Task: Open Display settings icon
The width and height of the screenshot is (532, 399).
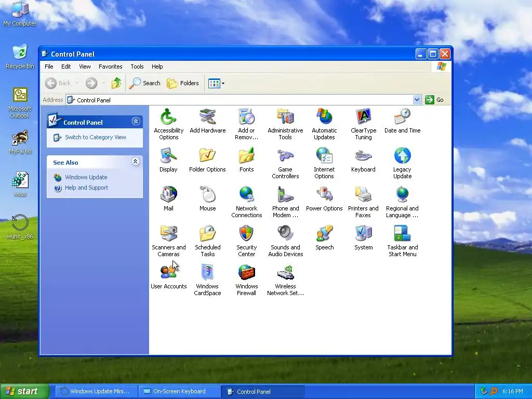Action: tap(168, 156)
